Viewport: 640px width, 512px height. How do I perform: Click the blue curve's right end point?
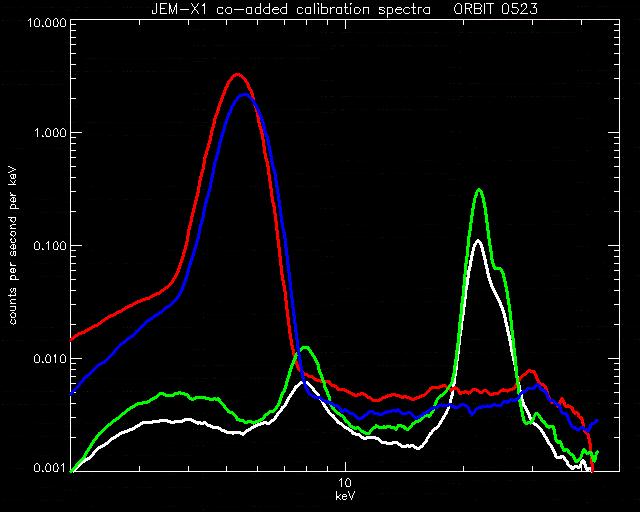point(598,421)
